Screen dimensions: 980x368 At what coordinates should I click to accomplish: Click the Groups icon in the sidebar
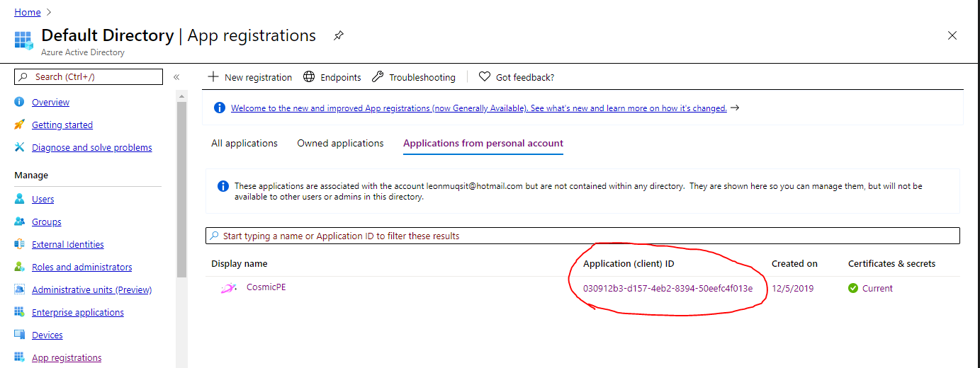point(19,222)
